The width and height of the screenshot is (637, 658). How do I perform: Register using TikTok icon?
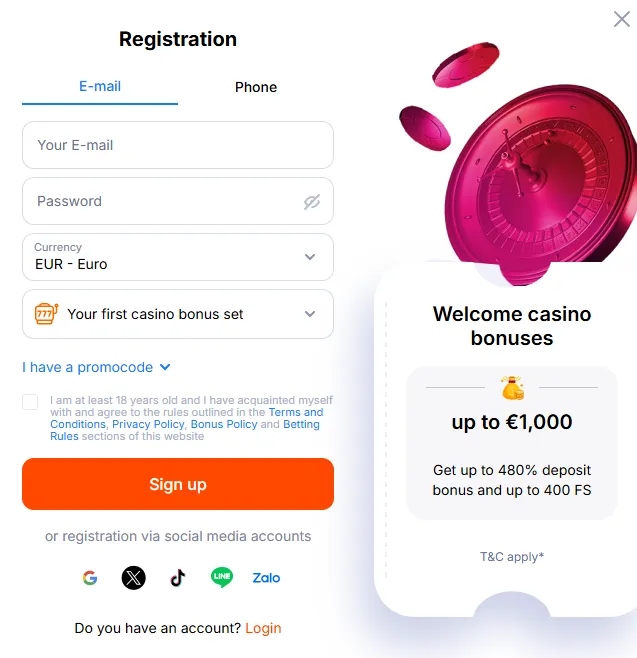pyautogui.click(x=177, y=578)
